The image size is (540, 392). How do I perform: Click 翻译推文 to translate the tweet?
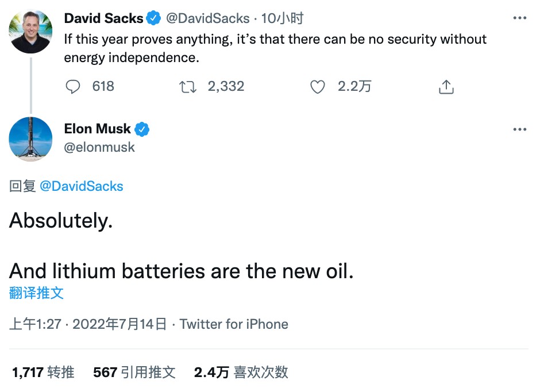point(36,293)
